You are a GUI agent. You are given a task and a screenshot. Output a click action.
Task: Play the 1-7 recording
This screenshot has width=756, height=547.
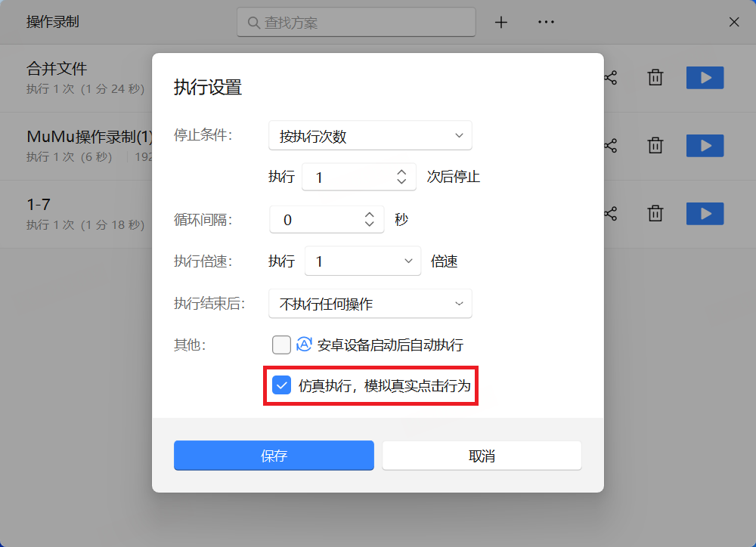pos(705,214)
